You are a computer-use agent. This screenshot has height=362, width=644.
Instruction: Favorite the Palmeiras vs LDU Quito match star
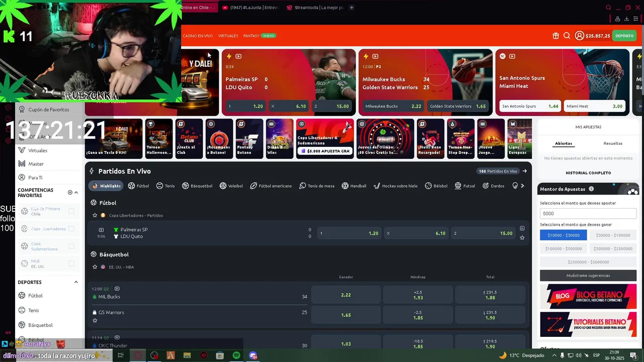pos(522,238)
